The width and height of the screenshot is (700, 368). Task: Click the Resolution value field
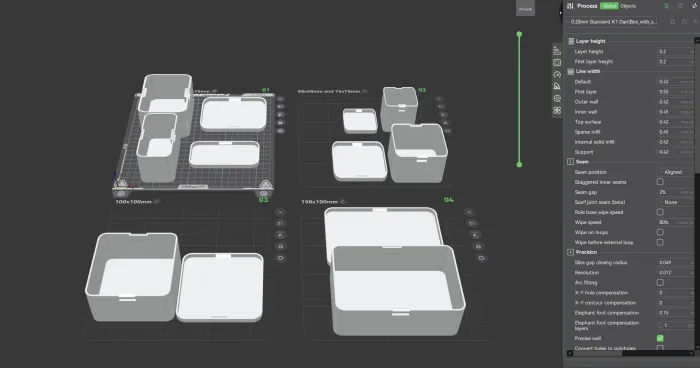675,272
